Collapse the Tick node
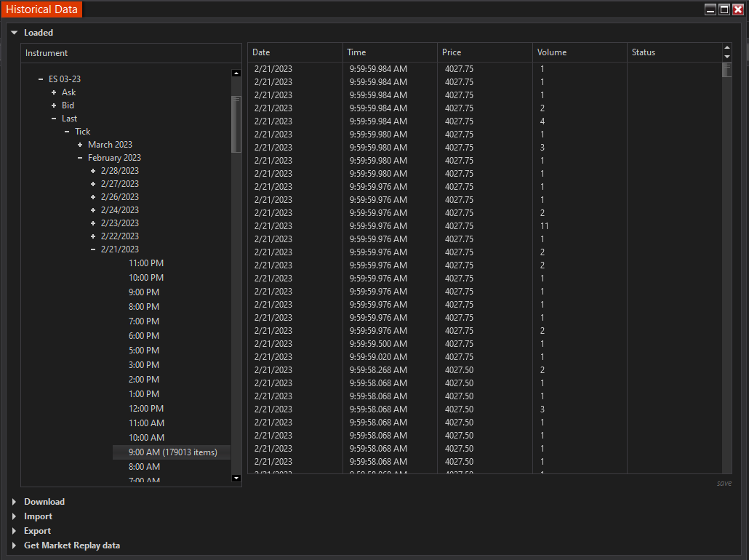 [67, 132]
